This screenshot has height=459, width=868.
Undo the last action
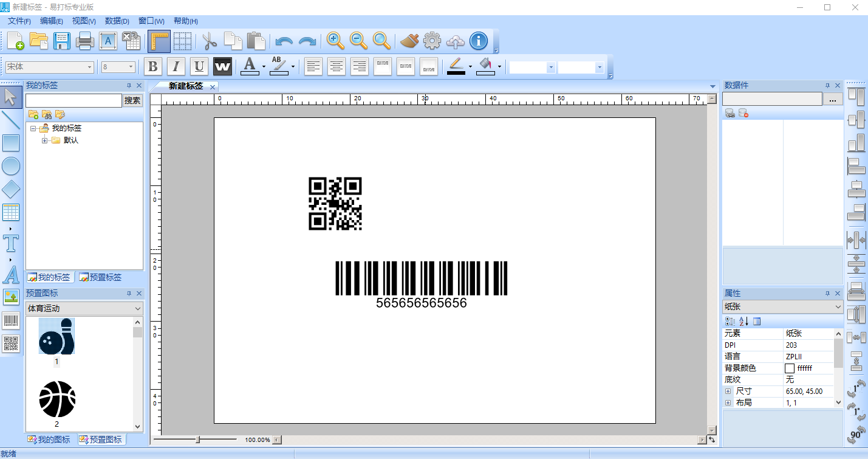(284, 41)
